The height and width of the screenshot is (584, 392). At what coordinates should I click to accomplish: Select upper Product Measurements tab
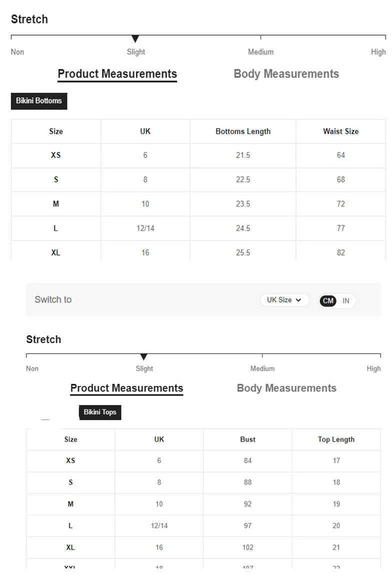pyautogui.click(x=117, y=73)
